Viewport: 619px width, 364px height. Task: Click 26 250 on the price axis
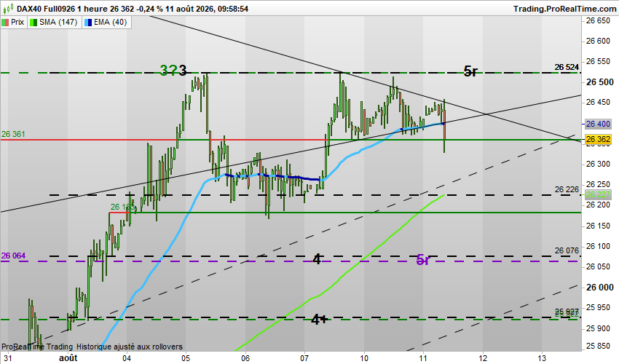tap(598, 184)
